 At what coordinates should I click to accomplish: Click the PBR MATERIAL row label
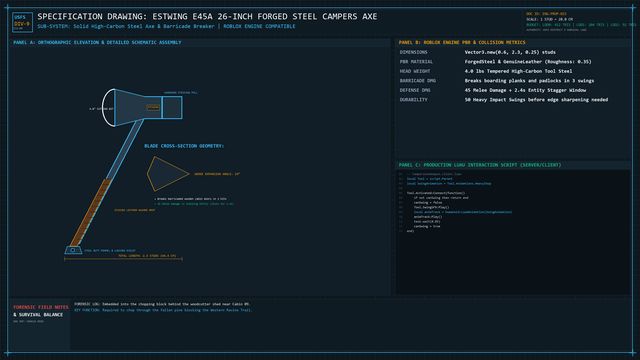point(416,62)
